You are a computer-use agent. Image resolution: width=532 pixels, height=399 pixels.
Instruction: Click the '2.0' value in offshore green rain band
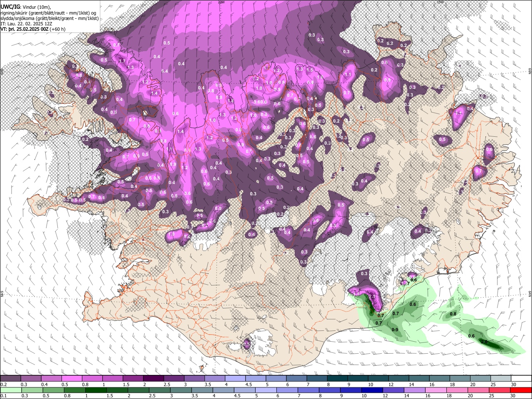484,342
